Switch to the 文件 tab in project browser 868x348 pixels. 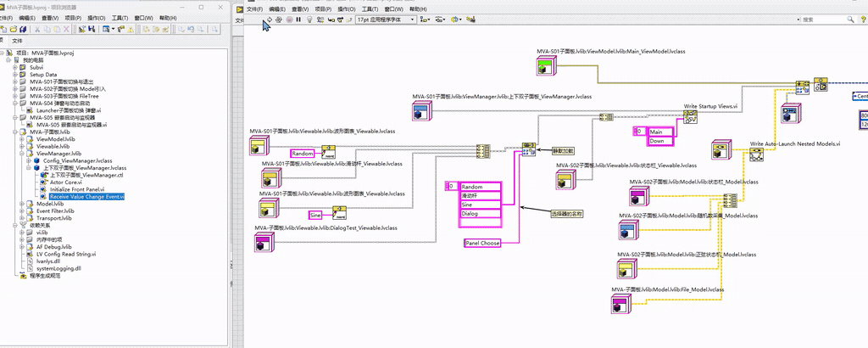pos(18,41)
